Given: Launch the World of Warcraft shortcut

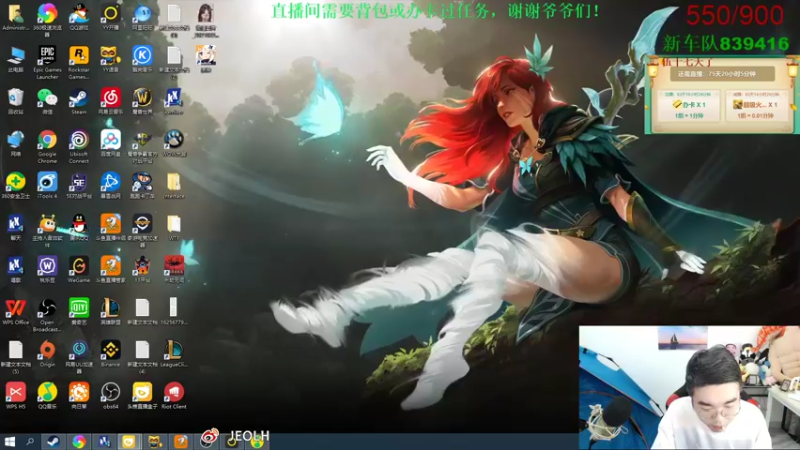Looking at the screenshot, I should point(142,101).
